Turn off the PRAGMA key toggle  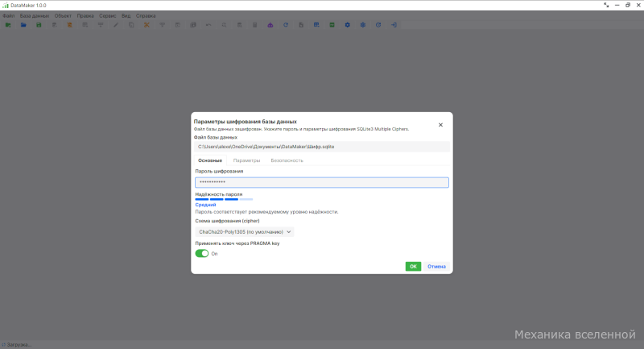(202, 254)
